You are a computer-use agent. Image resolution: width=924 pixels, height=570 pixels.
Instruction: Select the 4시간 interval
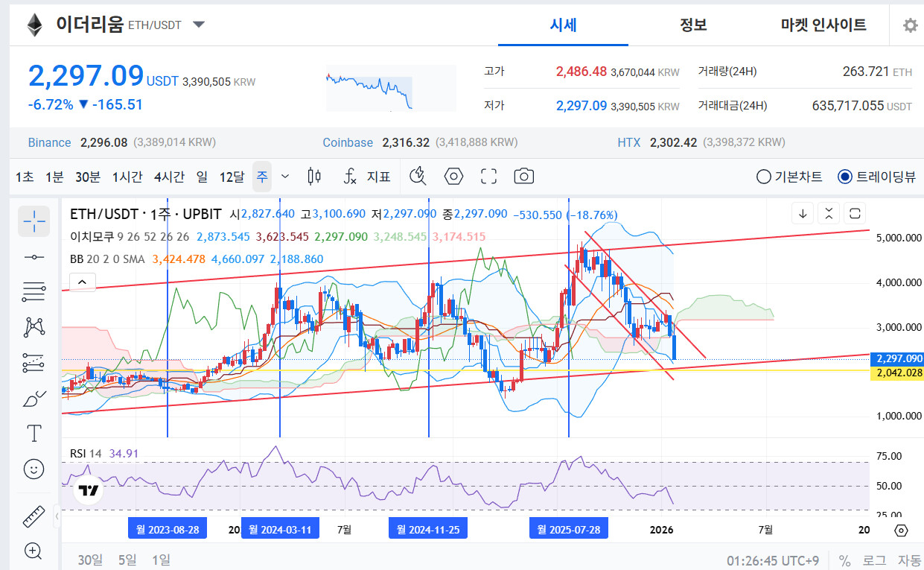tap(169, 177)
